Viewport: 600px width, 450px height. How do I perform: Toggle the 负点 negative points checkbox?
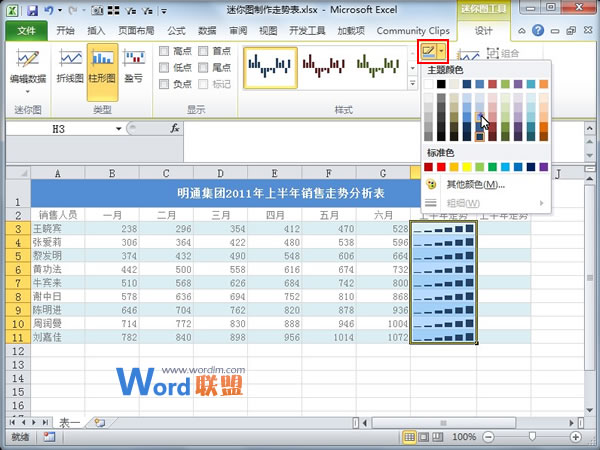164,85
